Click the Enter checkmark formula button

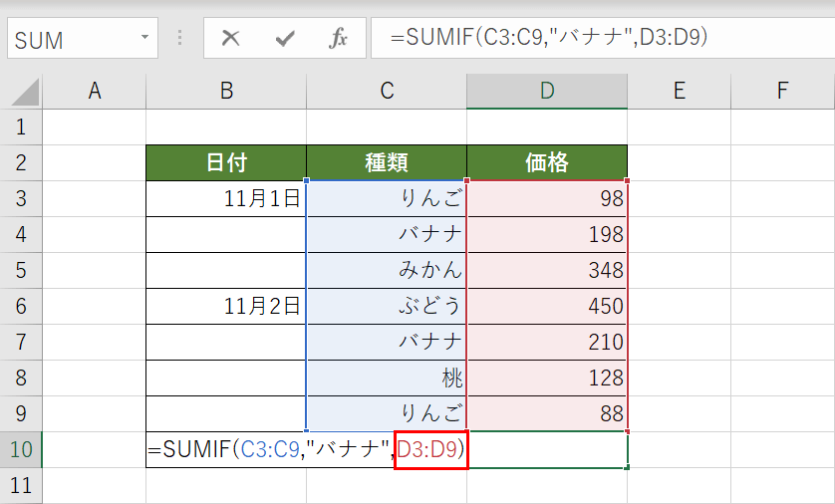click(286, 39)
